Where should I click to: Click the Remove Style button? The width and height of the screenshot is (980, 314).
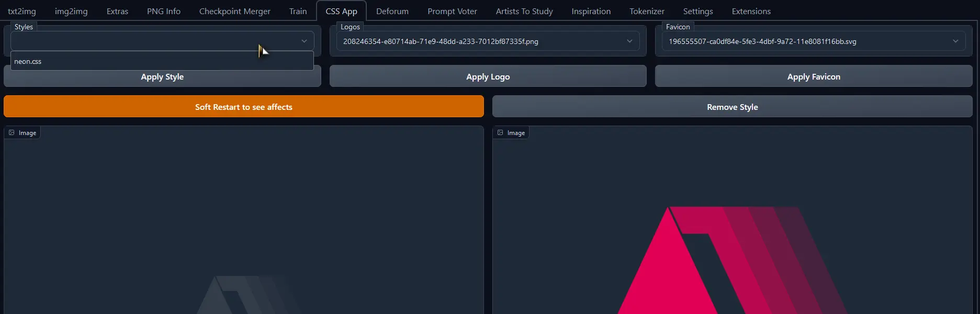click(x=732, y=107)
